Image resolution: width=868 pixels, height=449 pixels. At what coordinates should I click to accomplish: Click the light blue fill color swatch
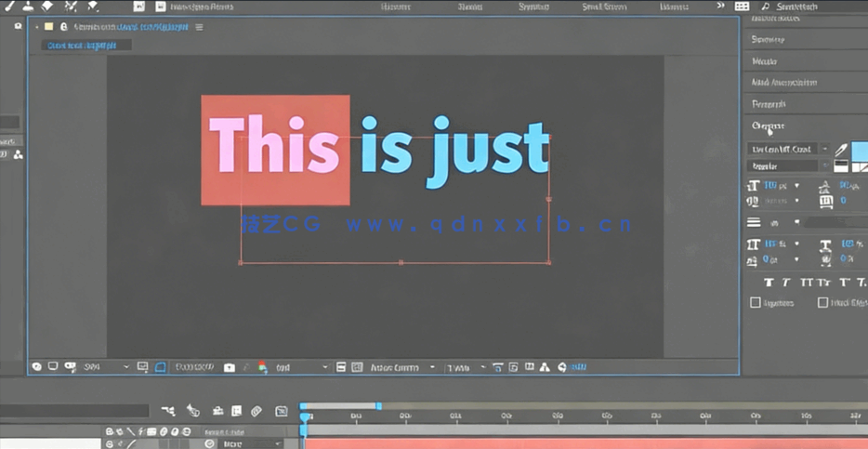860,151
